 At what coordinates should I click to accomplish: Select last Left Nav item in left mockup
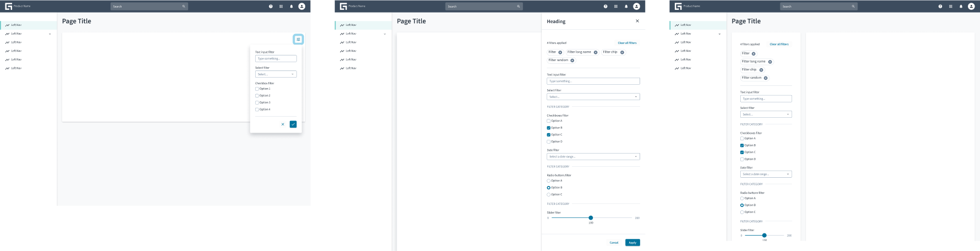coord(29,68)
